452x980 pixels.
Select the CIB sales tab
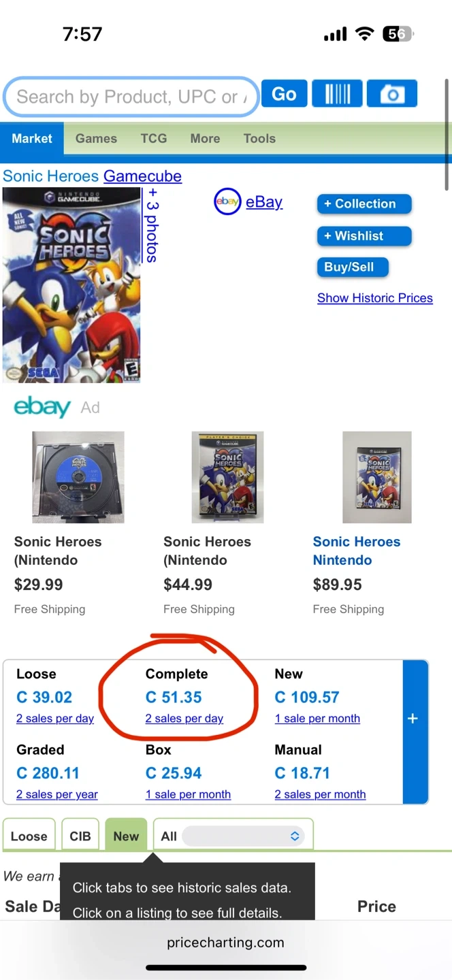tap(80, 836)
